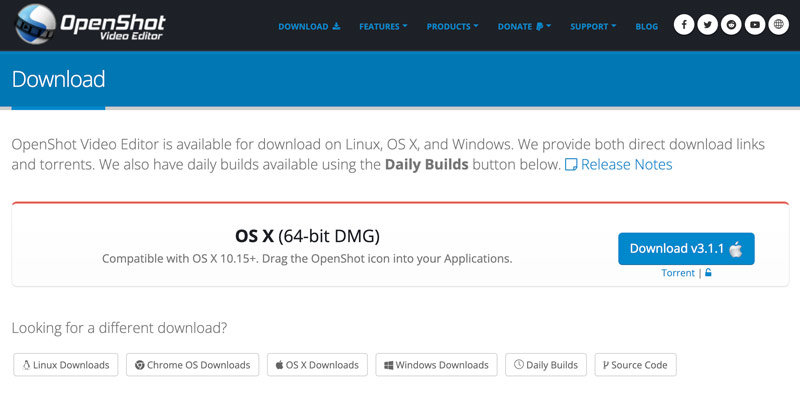Expand the Products dropdown menu
800x400 pixels.
452,26
